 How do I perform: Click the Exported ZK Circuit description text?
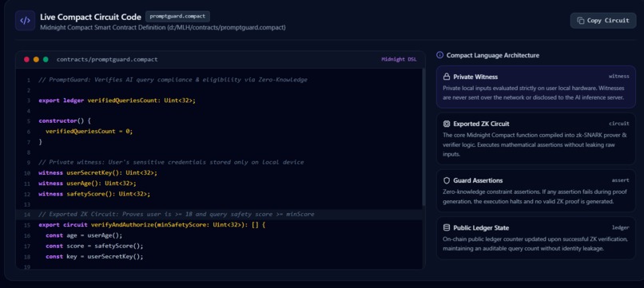pos(535,144)
